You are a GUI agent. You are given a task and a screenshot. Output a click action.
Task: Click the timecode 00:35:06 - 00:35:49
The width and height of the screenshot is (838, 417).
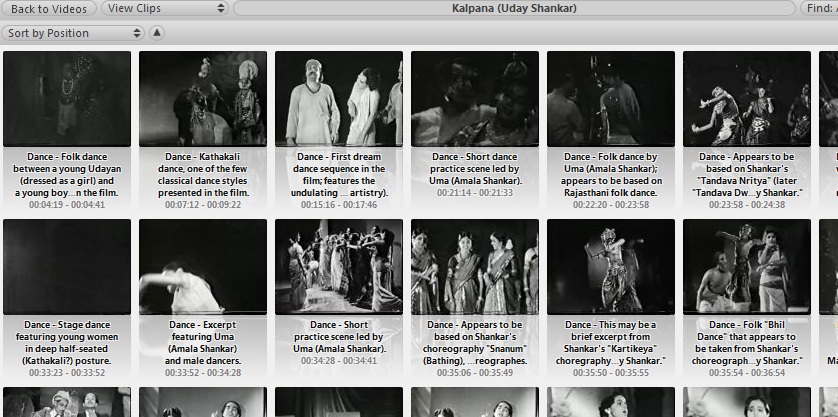click(x=475, y=373)
